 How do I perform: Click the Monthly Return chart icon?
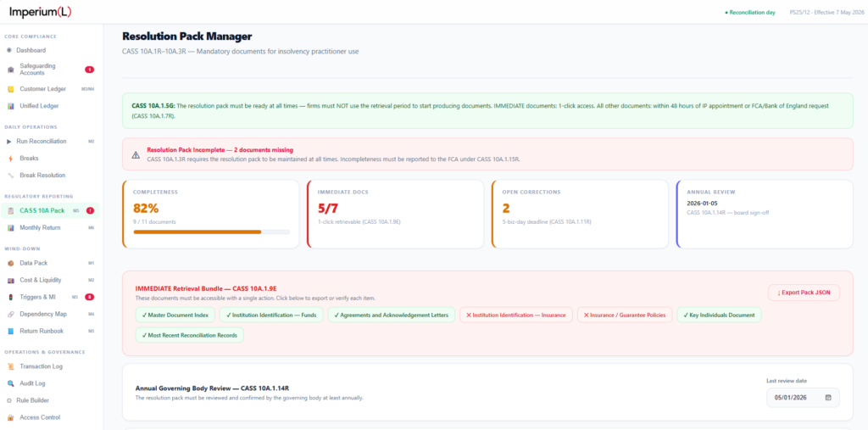tap(10, 228)
